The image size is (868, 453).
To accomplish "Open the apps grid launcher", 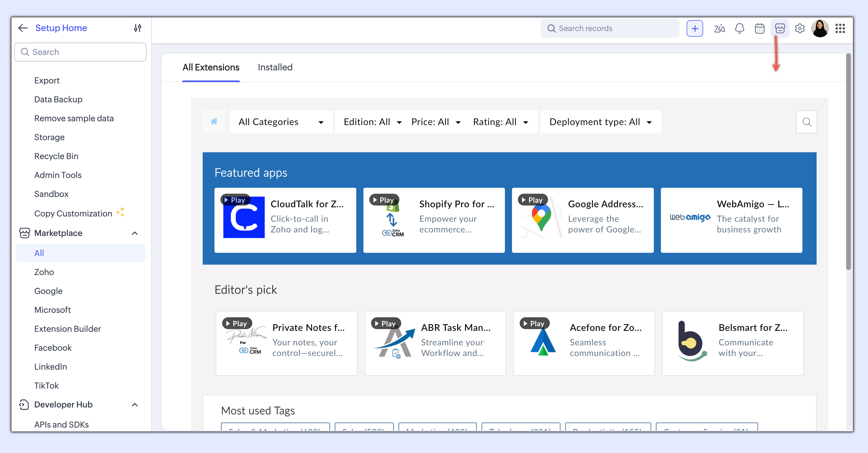I will tap(840, 28).
